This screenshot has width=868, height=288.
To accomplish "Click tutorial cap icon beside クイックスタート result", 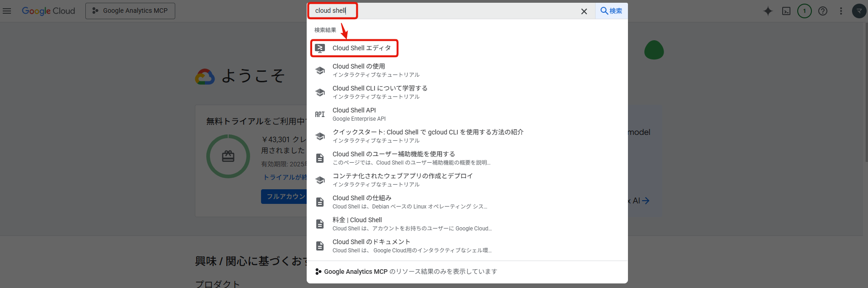I will click(320, 136).
